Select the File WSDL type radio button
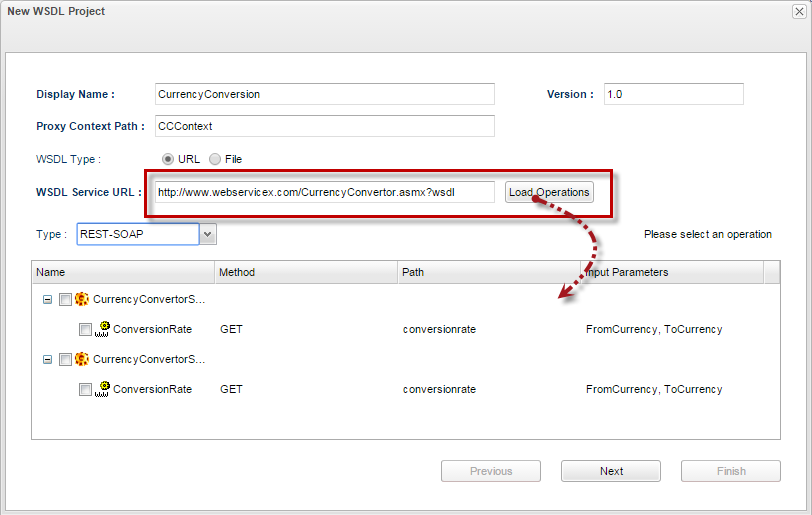Image resolution: width=812 pixels, height=515 pixels. [x=215, y=159]
